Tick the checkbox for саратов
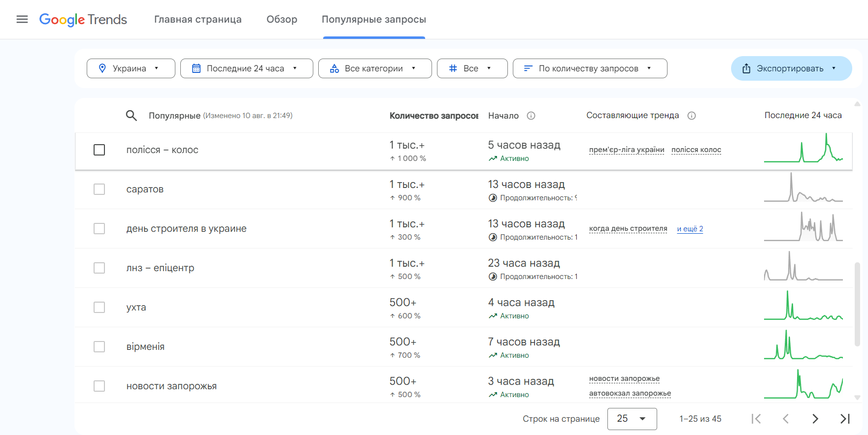Viewport: 868px width, 435px height. point(100,189)
